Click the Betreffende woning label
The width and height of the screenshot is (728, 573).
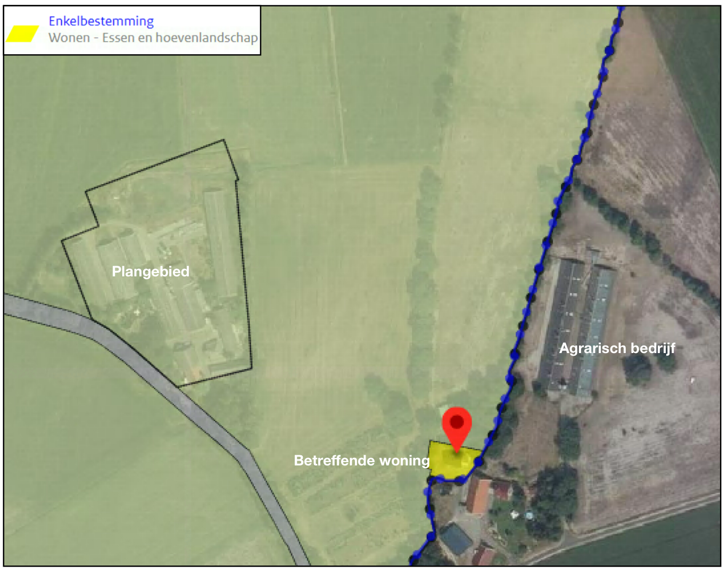click(362, 461)
